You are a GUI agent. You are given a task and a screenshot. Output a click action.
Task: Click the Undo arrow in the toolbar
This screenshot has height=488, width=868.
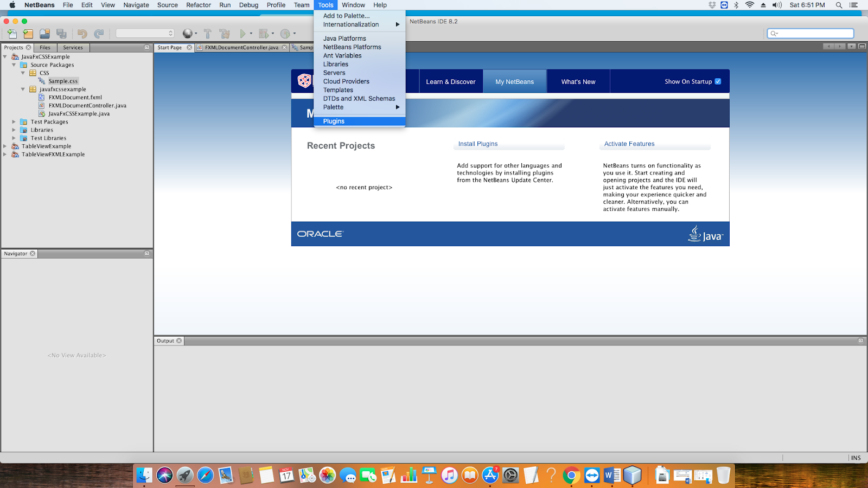click(x=82, y=34)
